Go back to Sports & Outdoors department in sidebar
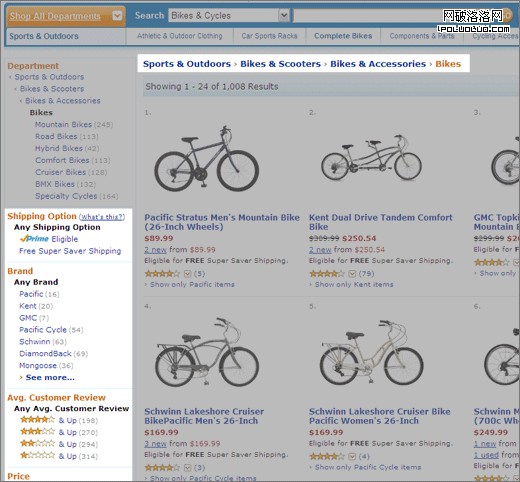 coord(49,77)
